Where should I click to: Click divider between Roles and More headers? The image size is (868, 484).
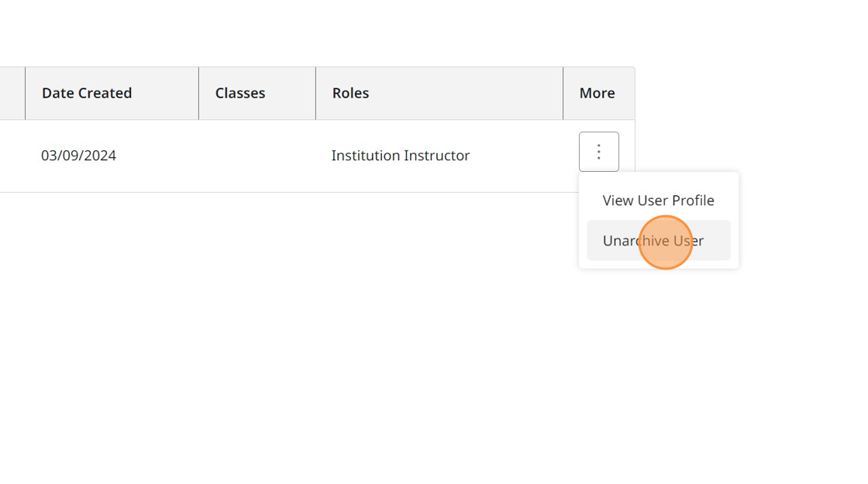[563, 93]
